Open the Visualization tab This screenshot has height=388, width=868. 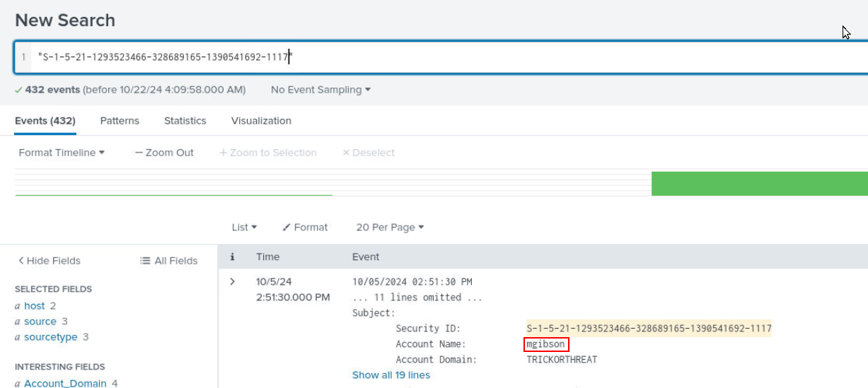point(261,121)
